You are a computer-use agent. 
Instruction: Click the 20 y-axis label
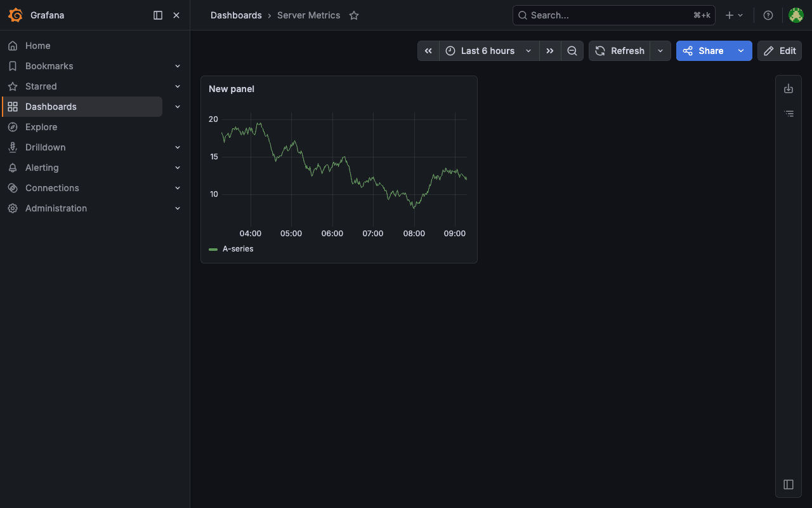(x=213, y=119)
